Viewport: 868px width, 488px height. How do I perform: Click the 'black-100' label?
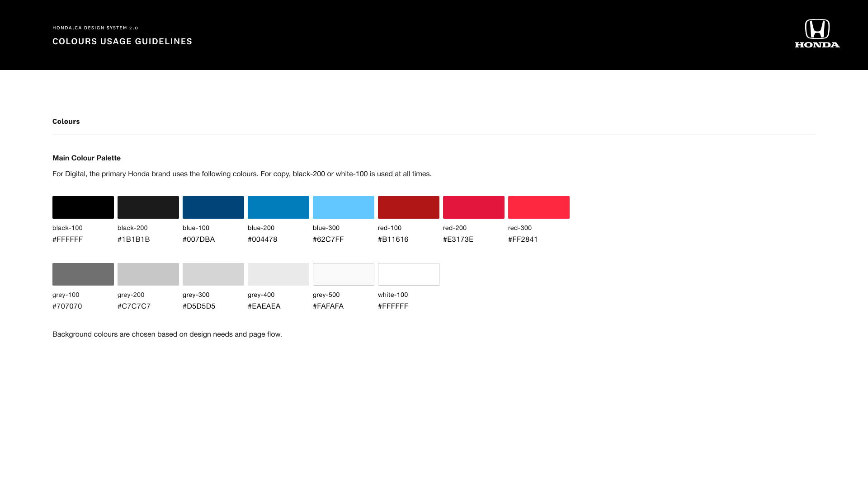click(67, 228)
